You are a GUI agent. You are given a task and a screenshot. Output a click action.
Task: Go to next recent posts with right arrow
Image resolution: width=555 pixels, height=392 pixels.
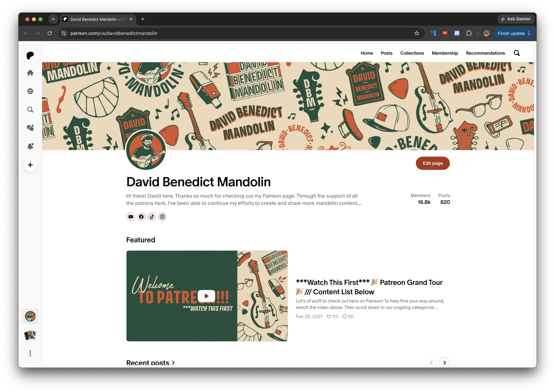coord(444,362)
